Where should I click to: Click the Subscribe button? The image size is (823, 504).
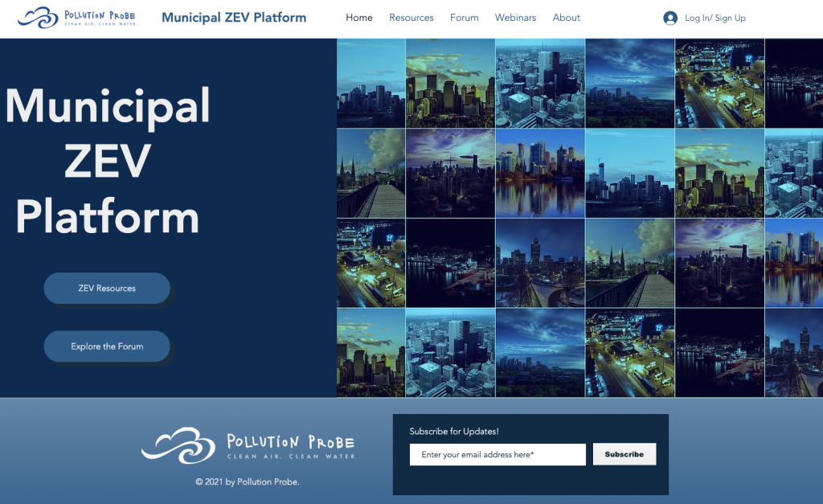tap(624, 454)
